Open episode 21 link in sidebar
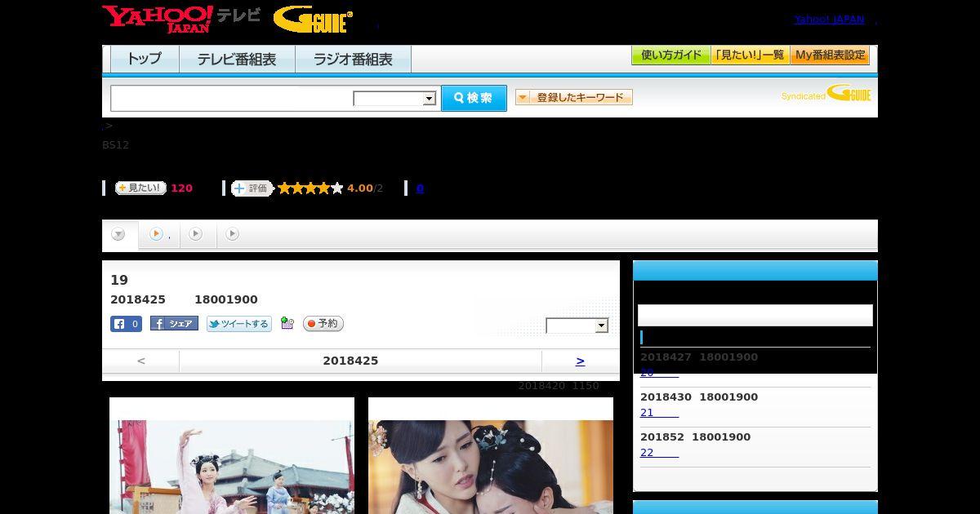The width and height of the screenshot is (980, 514). (x=659, y=413)
